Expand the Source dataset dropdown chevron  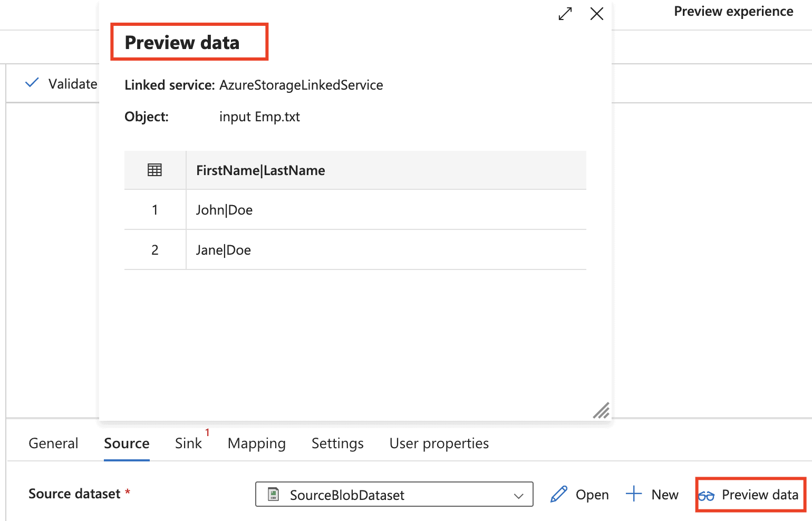pyautogui.click(x=518, y=495)
